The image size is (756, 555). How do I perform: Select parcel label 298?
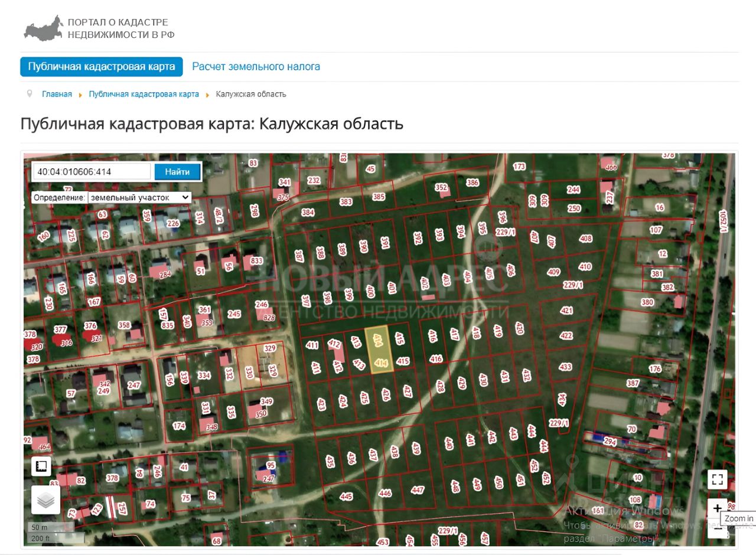[x=255, y=210]
